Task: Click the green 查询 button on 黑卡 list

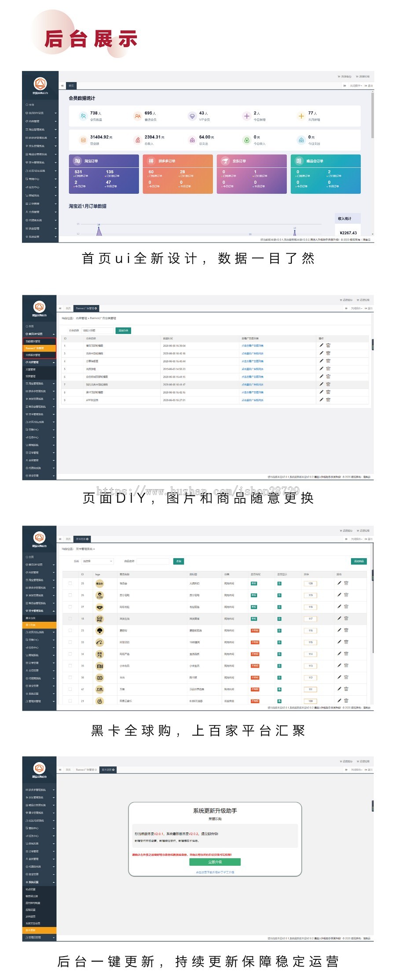Action: pyautogui.click(x=179, y=561)
